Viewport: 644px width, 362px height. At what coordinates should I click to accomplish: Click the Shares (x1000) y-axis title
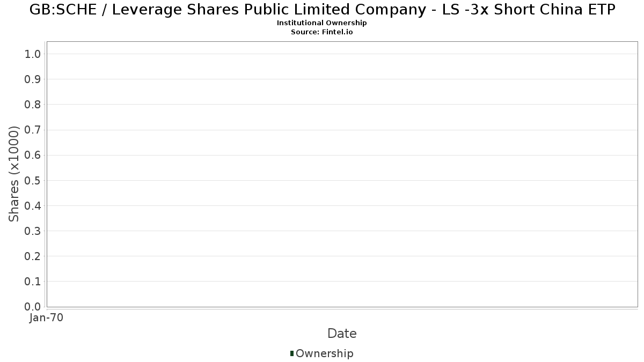[x=14, y=174]
